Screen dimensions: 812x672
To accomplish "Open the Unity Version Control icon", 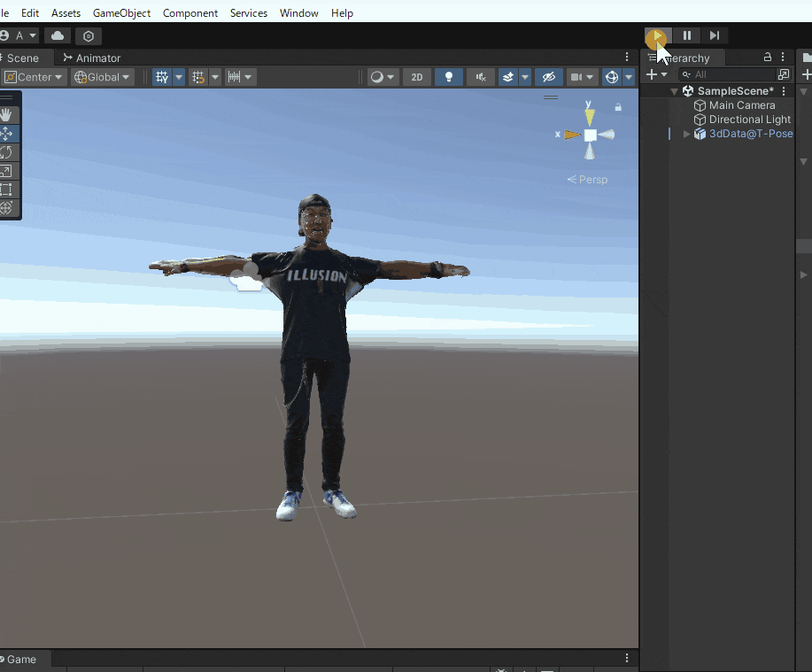I will click(89, 36).
